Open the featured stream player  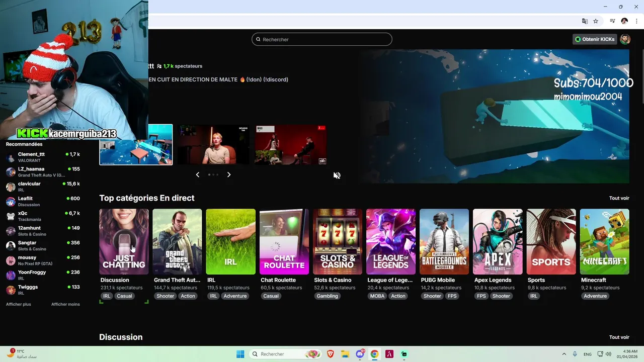coord(495,116)
